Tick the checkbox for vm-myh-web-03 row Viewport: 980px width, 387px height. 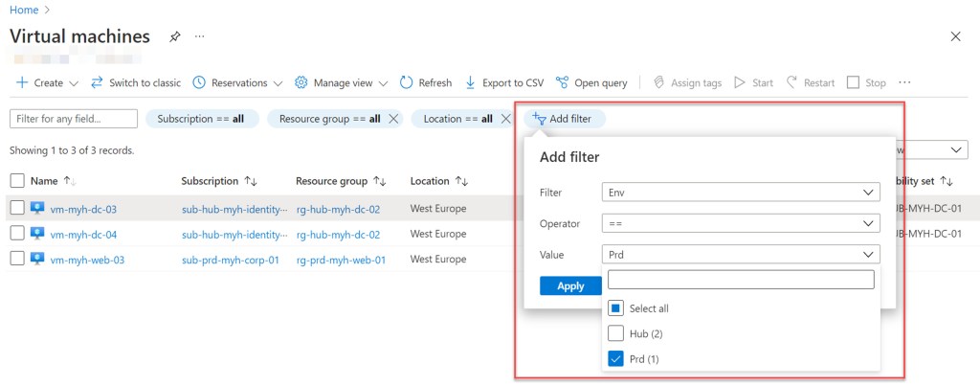(17, 259)
